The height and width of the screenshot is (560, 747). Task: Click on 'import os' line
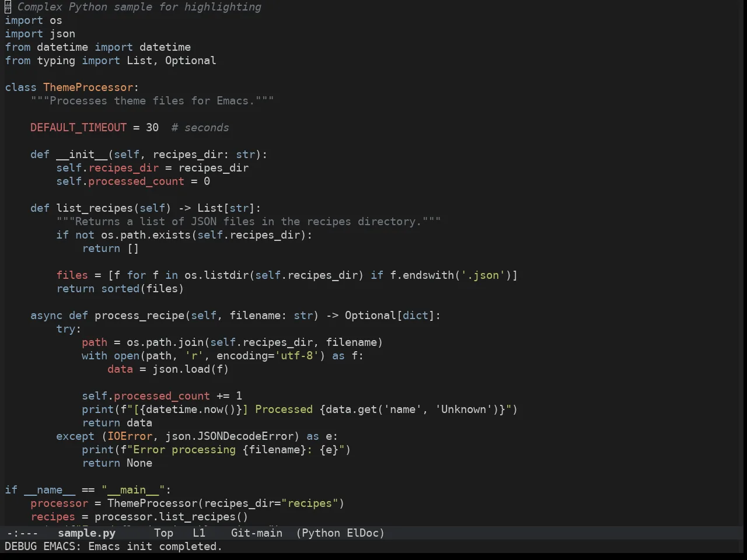point(33,20)
